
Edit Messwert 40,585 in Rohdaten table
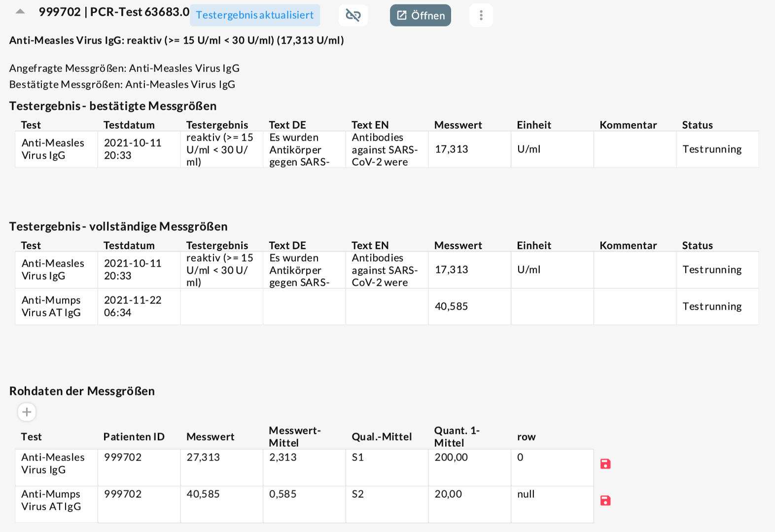tap(203, 494)
